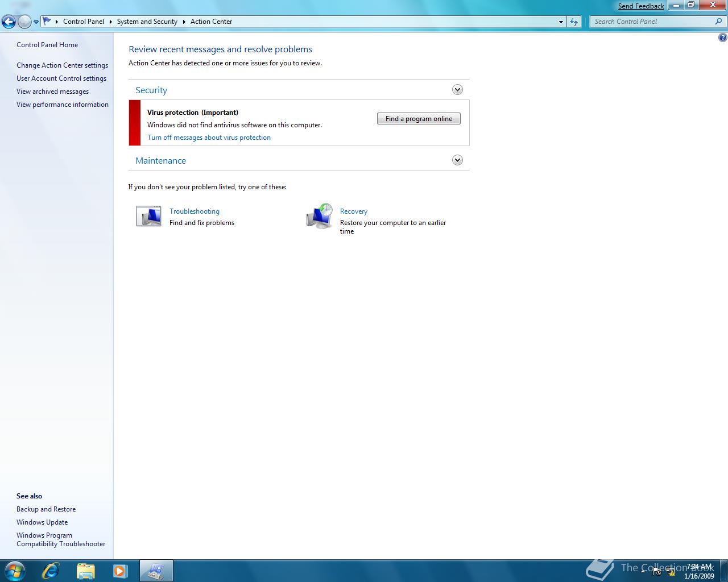Viewport: 728px width, 582px height.
Task: Click the Forward navigation arrow
Action: pos(24,22)
